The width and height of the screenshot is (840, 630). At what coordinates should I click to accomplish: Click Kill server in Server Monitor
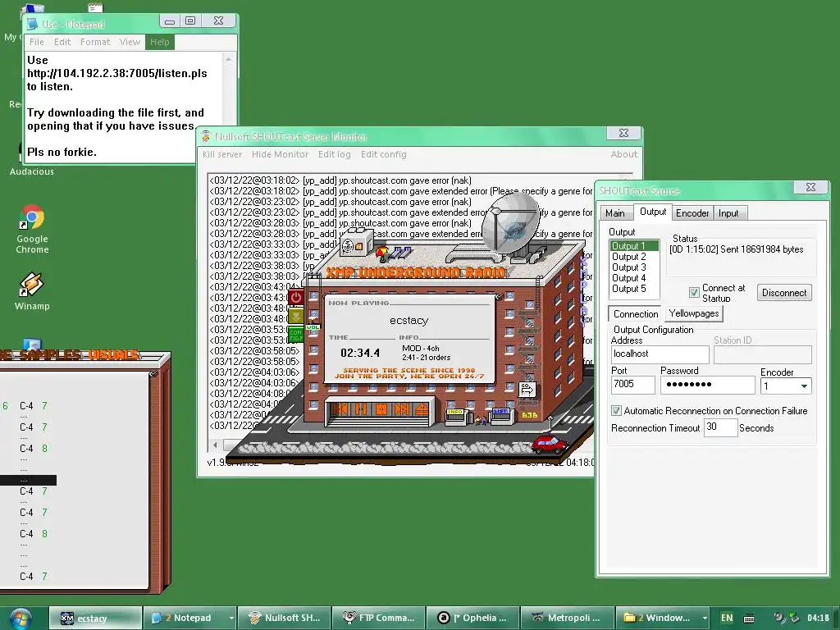tap(221, 154)
